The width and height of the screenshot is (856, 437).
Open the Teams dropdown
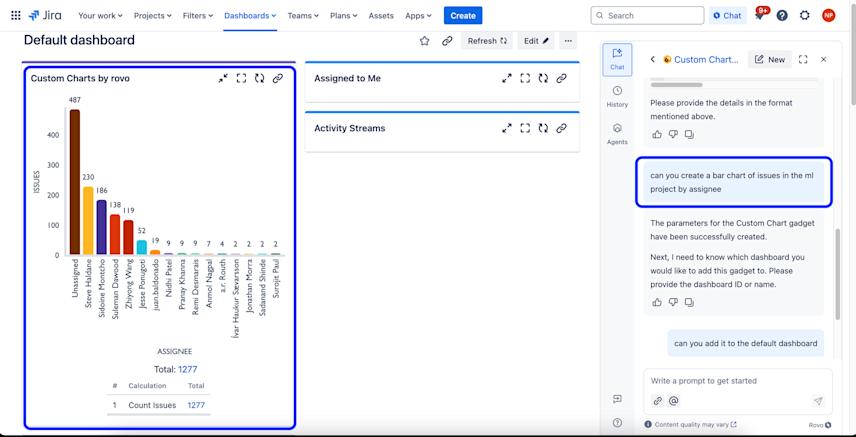coord(303,16)
